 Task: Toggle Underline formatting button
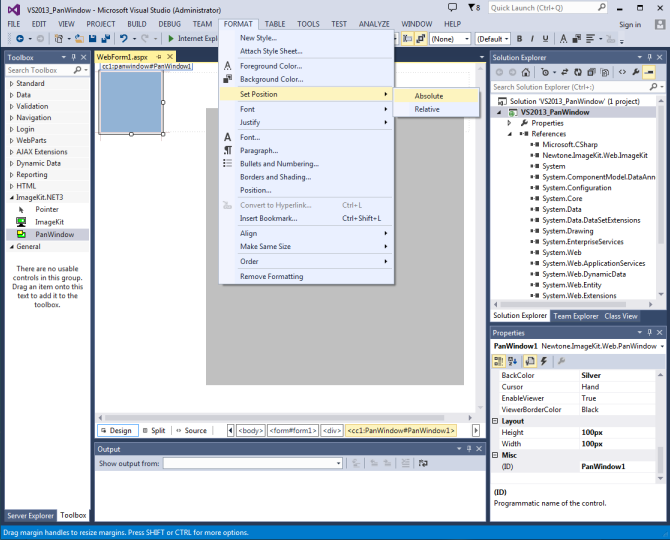tap(545, 39)
